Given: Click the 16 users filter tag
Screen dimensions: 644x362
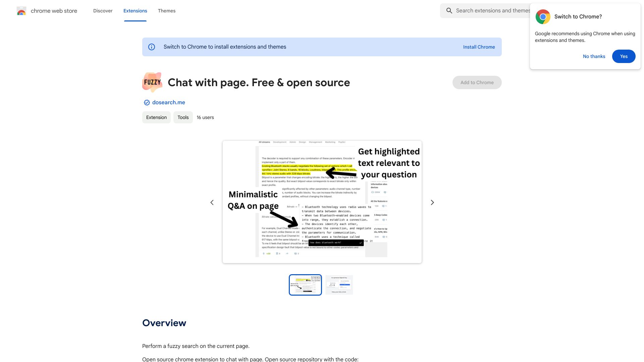Looking at the screenshot, I should [x=205, y=117].
